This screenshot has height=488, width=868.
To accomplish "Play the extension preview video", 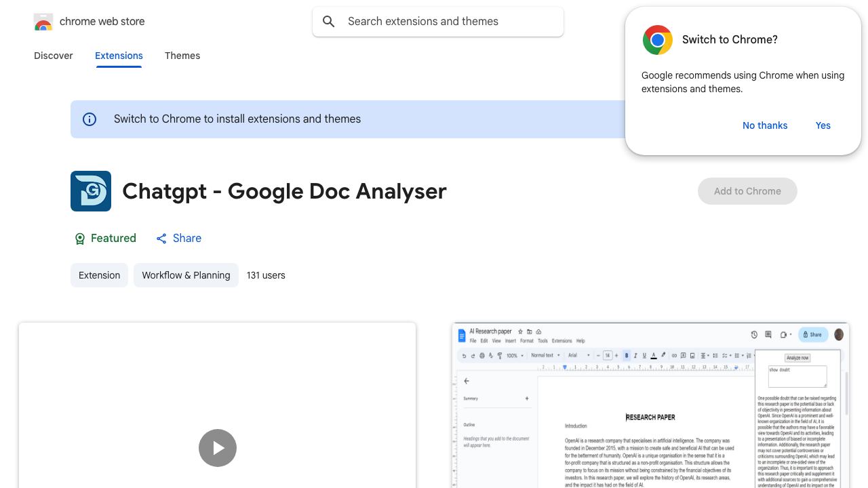I will (218, 448).
